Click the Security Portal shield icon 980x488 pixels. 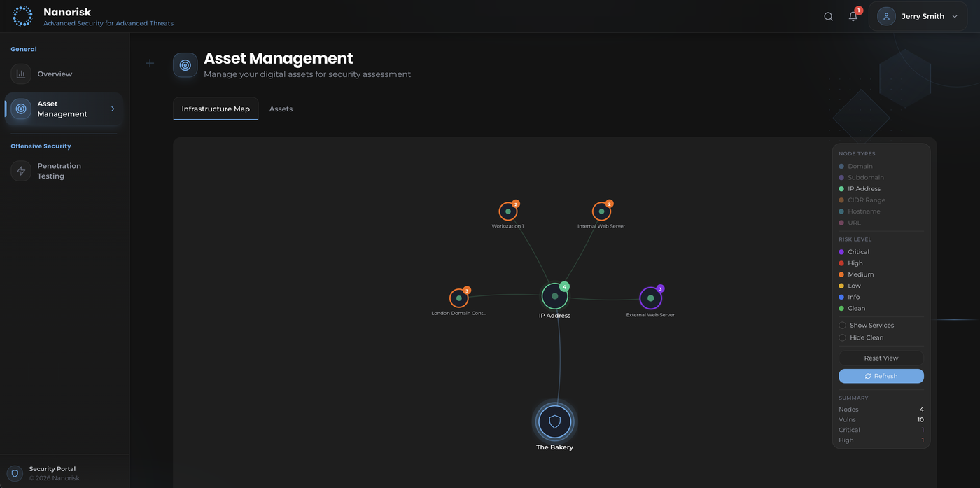pyautogui.click(x=15, y=474)
